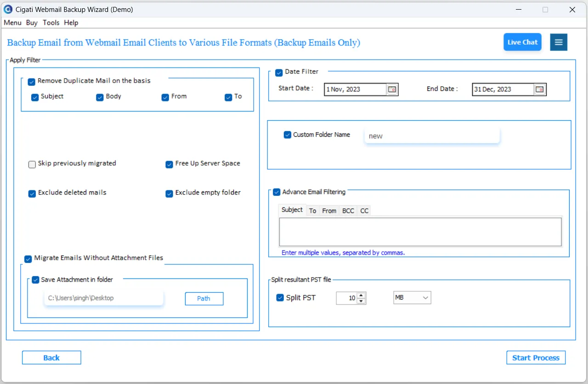Open the Buy menu

click(32, 22)
